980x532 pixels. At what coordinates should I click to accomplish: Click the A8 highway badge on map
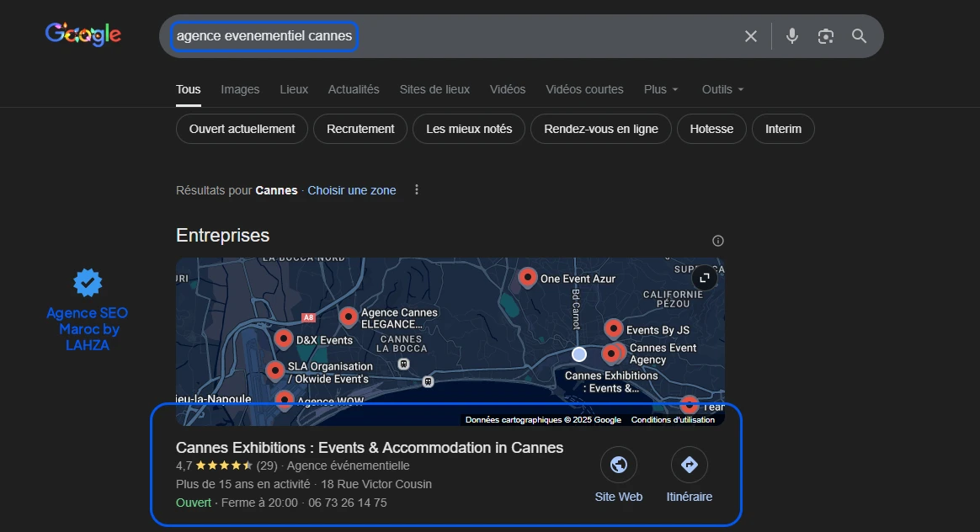tap(309, 317)
